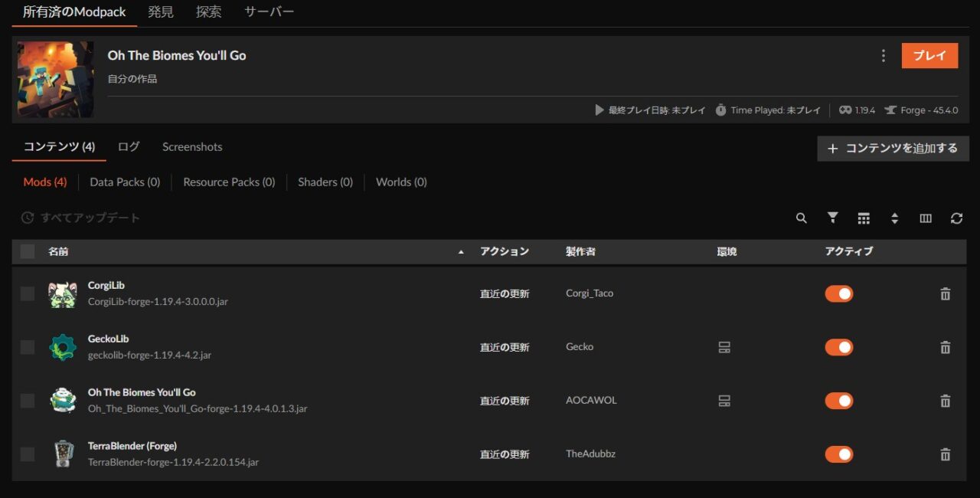Click the search magnifier icon in mods toolbar
The image size is (980, 498).
(801, 218)
